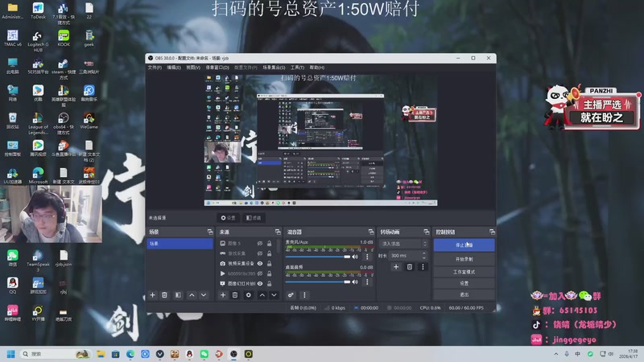Screen dimensions: 644x362
Task: Open the 编辑(E) menu
Action: pos(174,68)
